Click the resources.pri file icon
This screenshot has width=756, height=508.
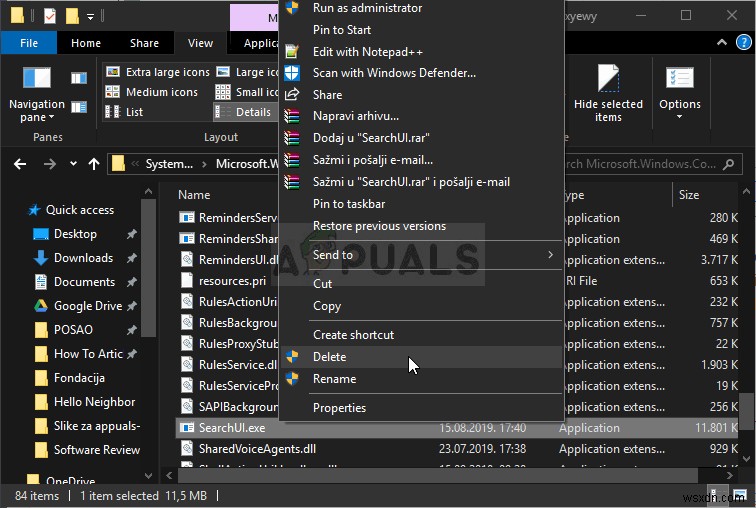[187, 281]
